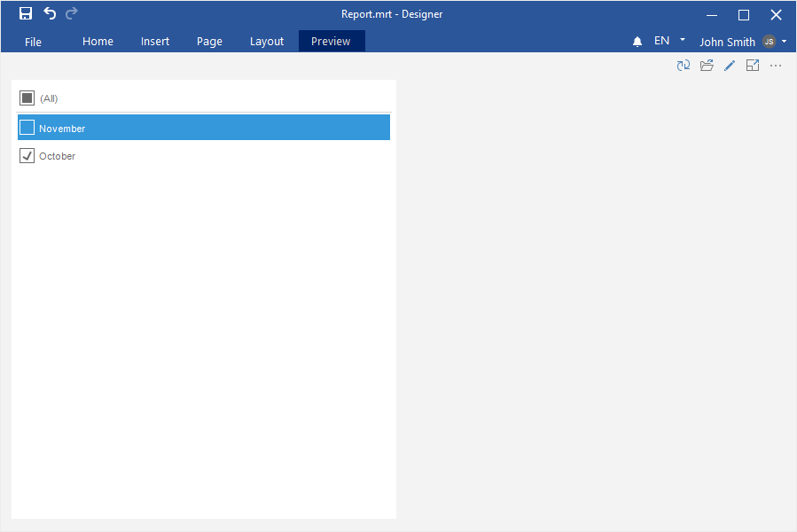Open the notifications bell

pyautogui.click(x=637, y=42)
